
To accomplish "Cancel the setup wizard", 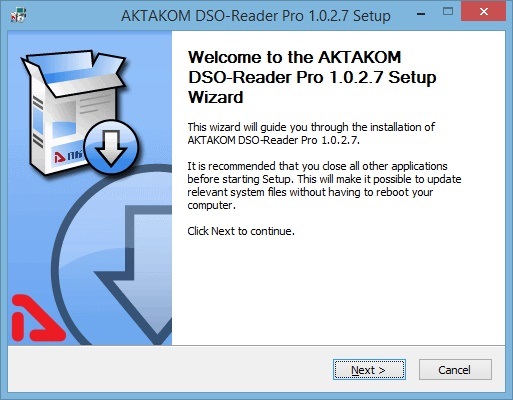I will pyautogui.click(x=455, y=369).
